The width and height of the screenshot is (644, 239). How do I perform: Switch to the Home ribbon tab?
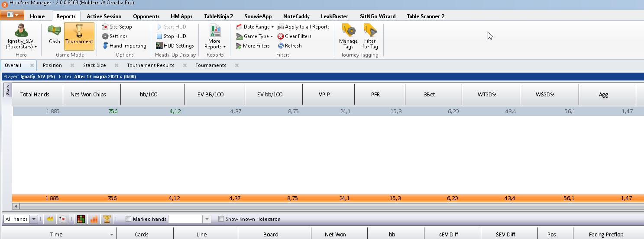[37, 16]
